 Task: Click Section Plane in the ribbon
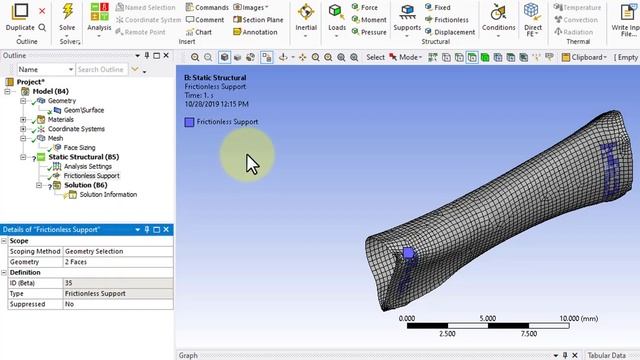[258, 20]
